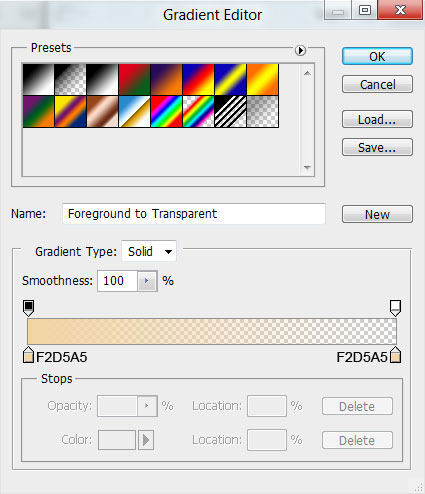
Task: Open the Smoothness slider arrow
Action: [x=147, y=281]
